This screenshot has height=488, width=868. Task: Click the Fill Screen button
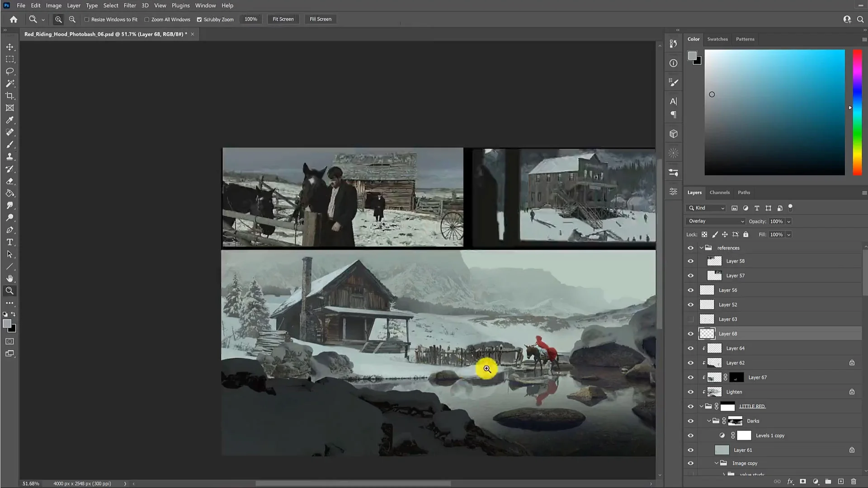[x=321, y=19]
